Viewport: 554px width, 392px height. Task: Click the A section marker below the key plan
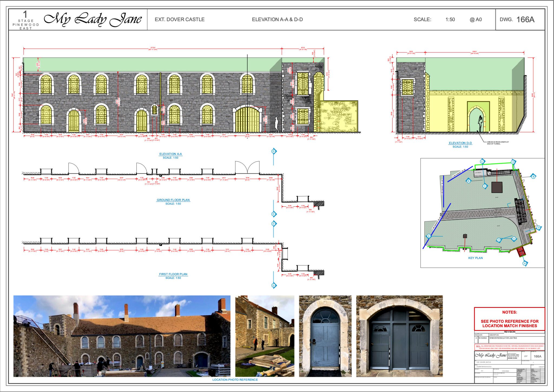click(525, 263)
